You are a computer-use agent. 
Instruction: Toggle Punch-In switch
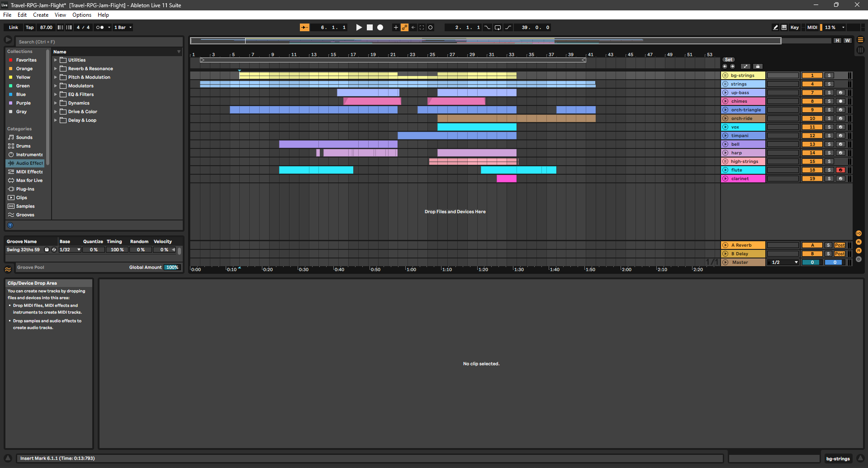(487, 28)
